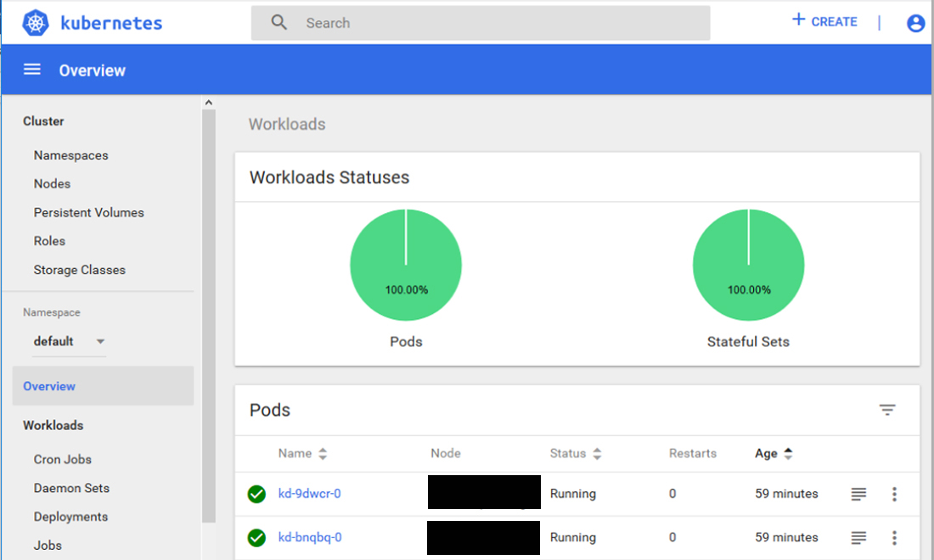Open the user profile account icon

click(915, 23)
